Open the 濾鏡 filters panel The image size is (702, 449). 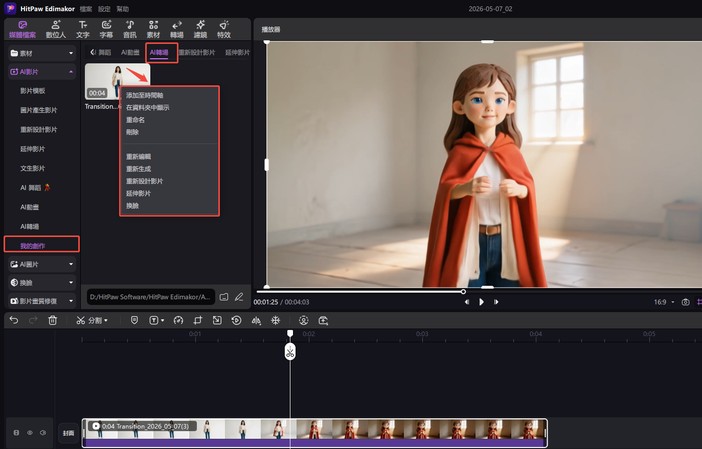200,29
